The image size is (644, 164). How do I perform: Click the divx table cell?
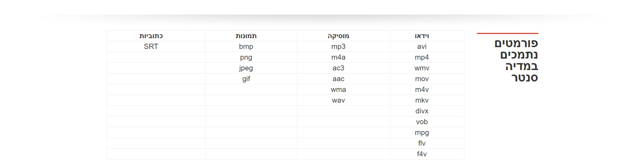click(422, 111)
